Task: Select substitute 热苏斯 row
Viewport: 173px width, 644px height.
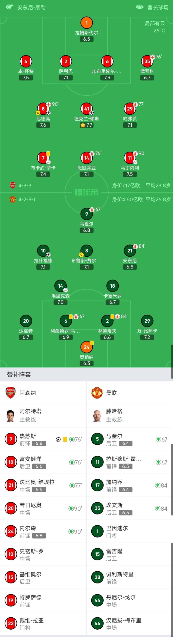Action: coord(43,439)
